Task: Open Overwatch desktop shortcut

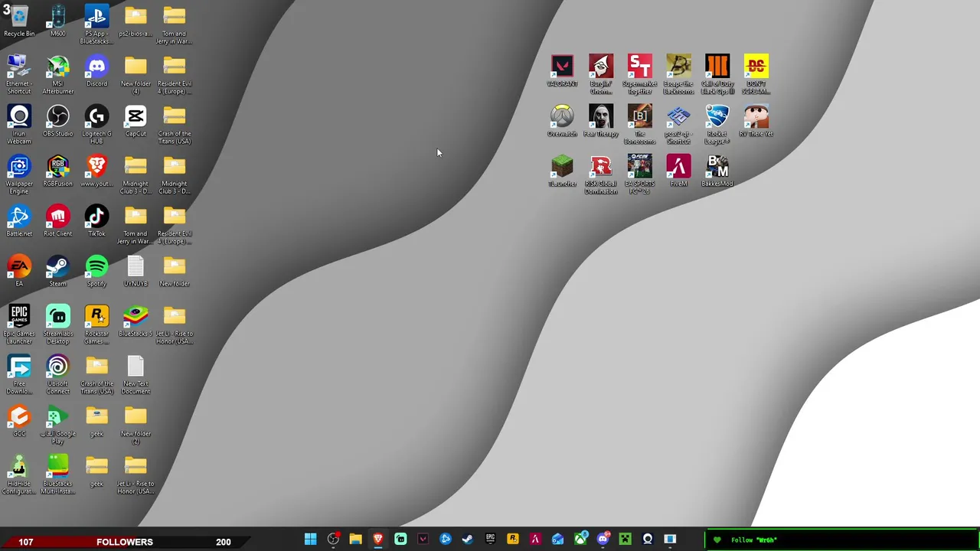Action: pyautogui.click(x=562, y=121)
